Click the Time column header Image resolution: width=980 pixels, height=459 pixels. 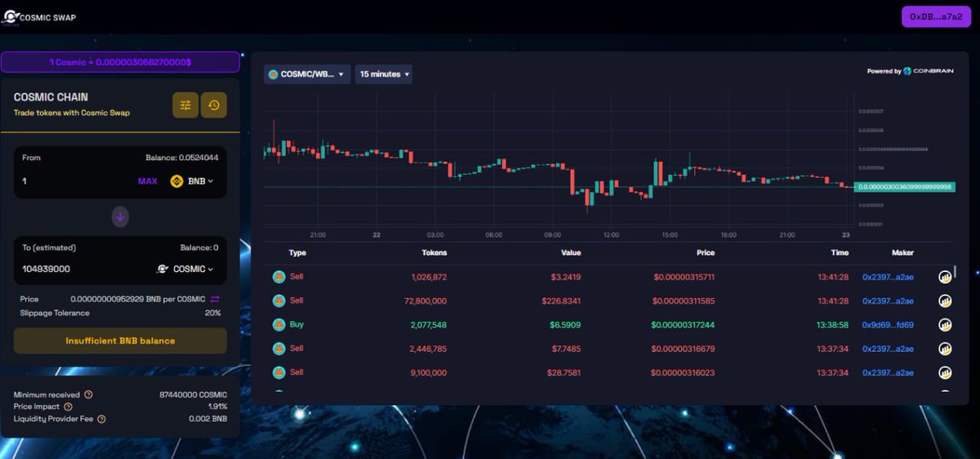[x=840, y=252]
